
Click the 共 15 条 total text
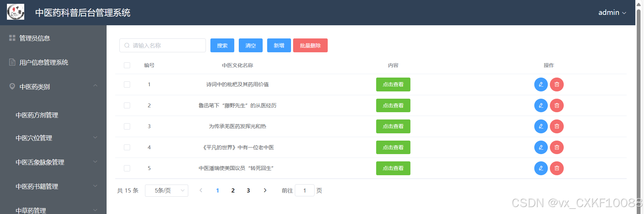[128, 190]
